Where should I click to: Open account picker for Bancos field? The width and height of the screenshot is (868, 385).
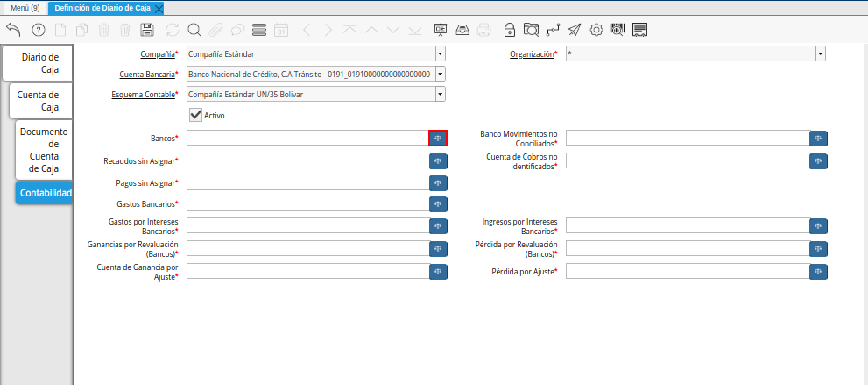(438, 138)
